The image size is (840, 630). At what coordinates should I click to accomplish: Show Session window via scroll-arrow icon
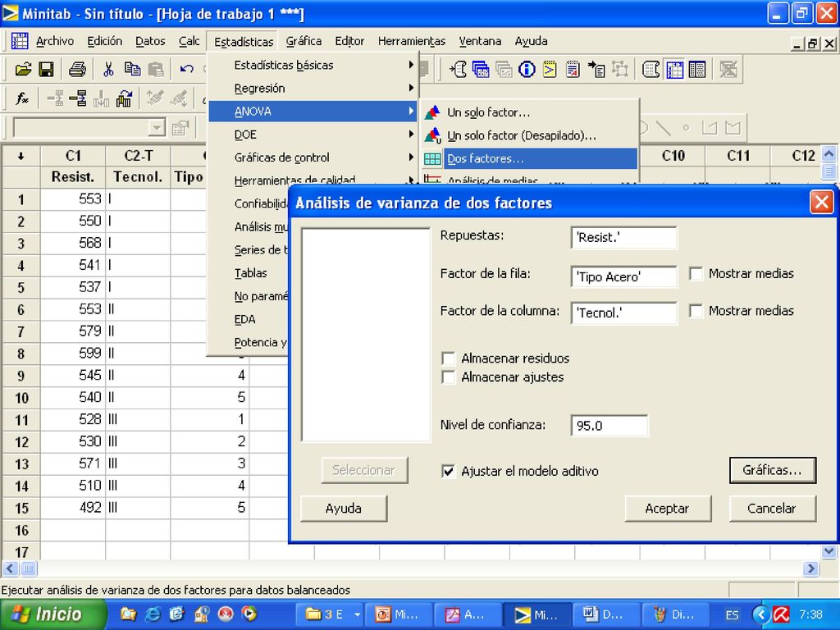coord(458,70)
